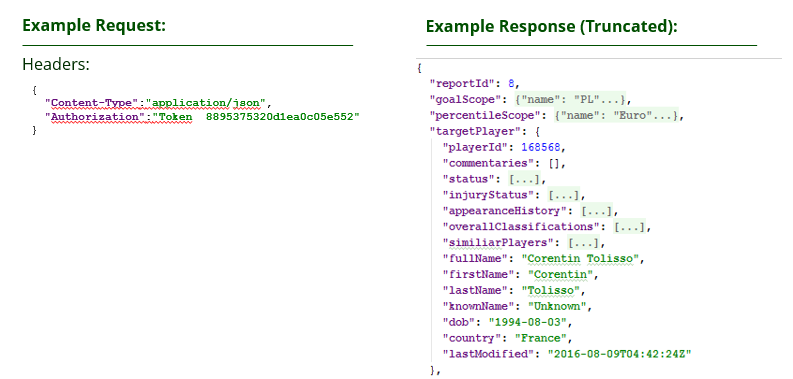Expand the collapsed "overallClassifications" array

pyautogui.click(x=630, y=227)
